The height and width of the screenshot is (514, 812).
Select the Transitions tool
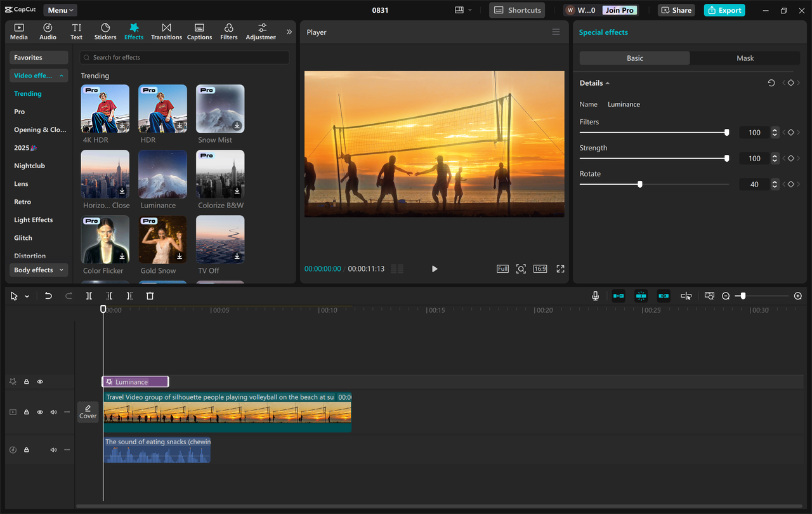click(166, 30)
